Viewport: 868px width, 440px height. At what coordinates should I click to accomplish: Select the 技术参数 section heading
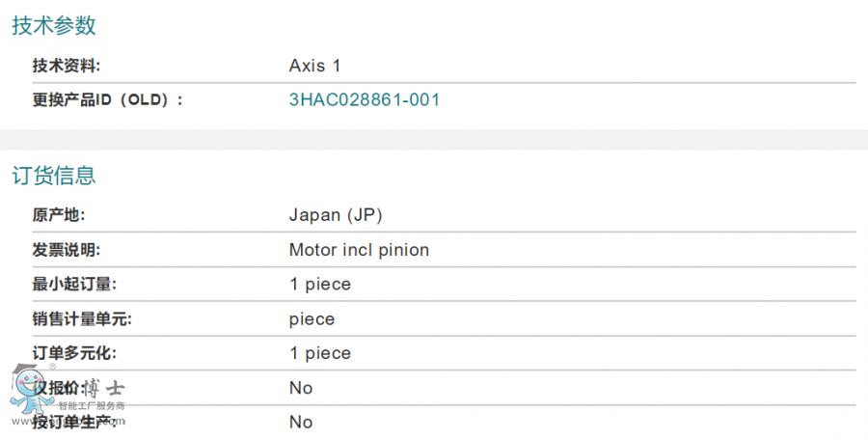click(x=54, y=26)
